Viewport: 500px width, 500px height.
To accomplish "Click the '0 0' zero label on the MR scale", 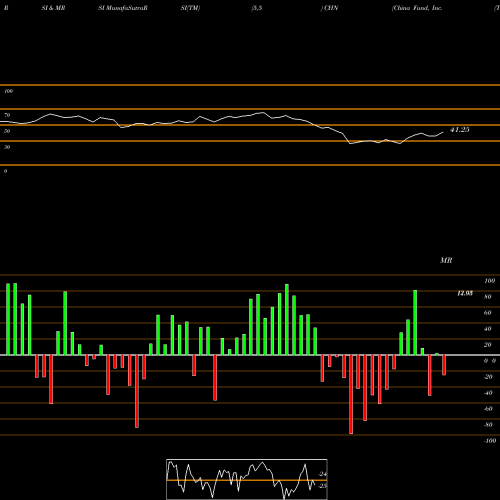I will (490, 361).
